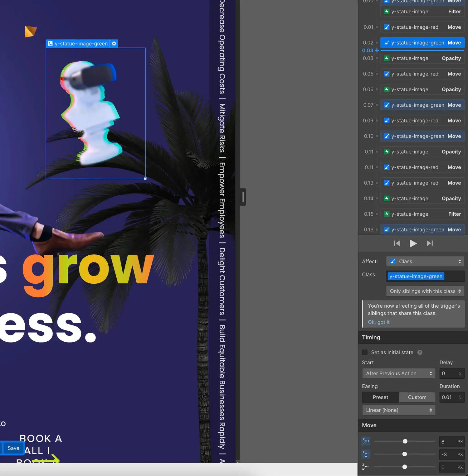The image size is (468, 476).
Task: Skip to animation end icon
Action: coord(430,243)
